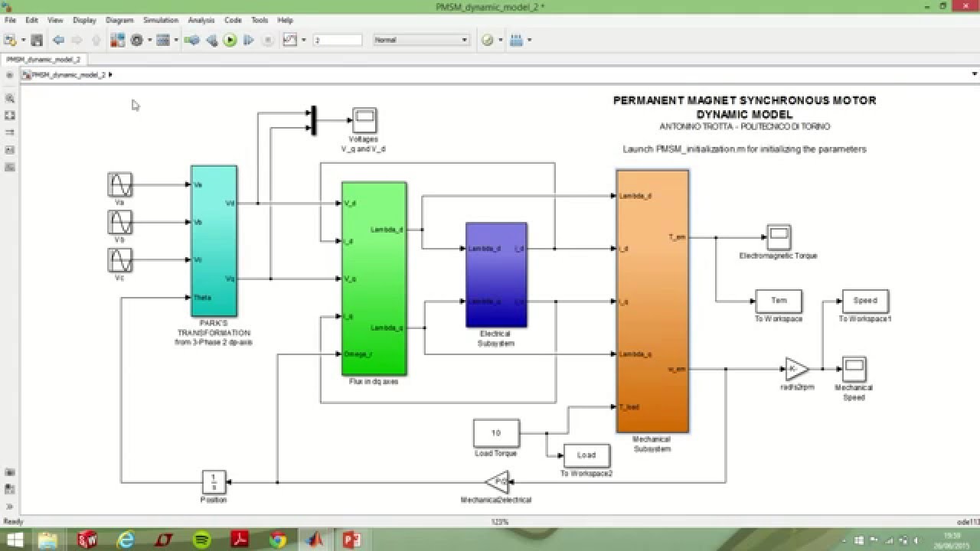The image size is (980, 551).
Task: Click the simulation stop time field
Action: [x=337, y=40]
